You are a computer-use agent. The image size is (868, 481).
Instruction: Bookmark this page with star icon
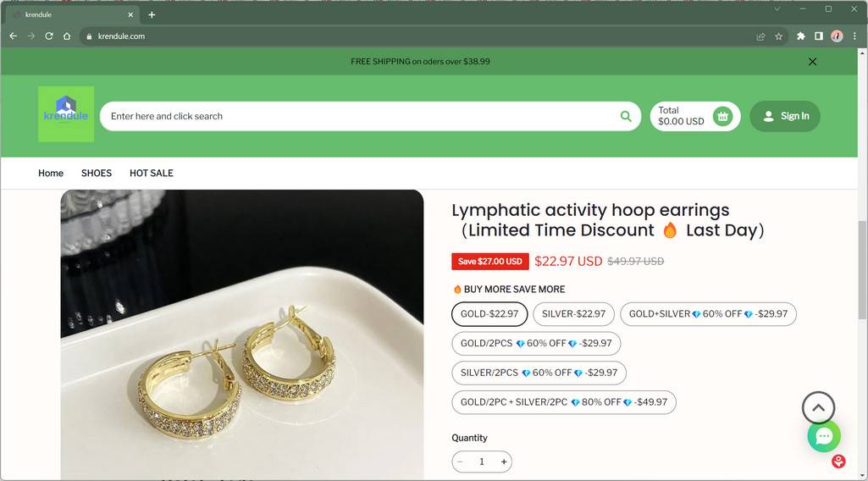(778, 36)
